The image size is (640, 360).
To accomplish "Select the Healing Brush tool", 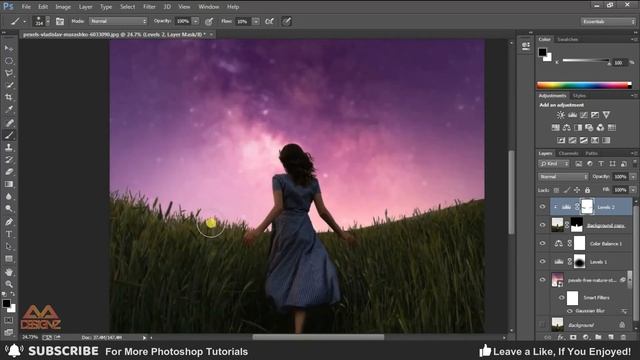I will [9, 123].
